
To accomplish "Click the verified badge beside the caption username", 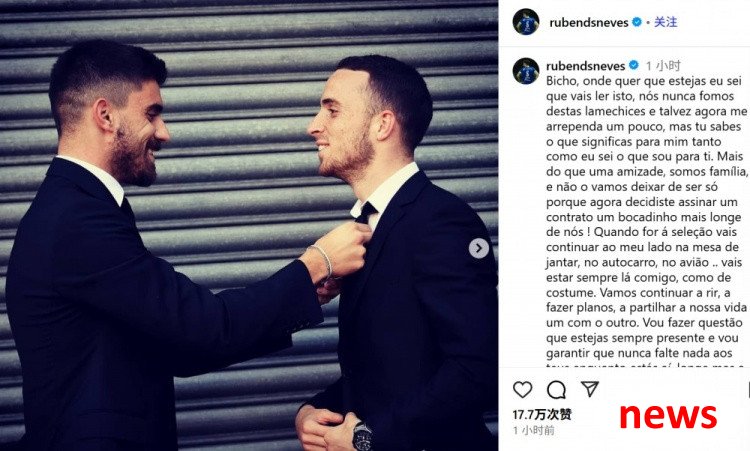I will click(633, 65).
